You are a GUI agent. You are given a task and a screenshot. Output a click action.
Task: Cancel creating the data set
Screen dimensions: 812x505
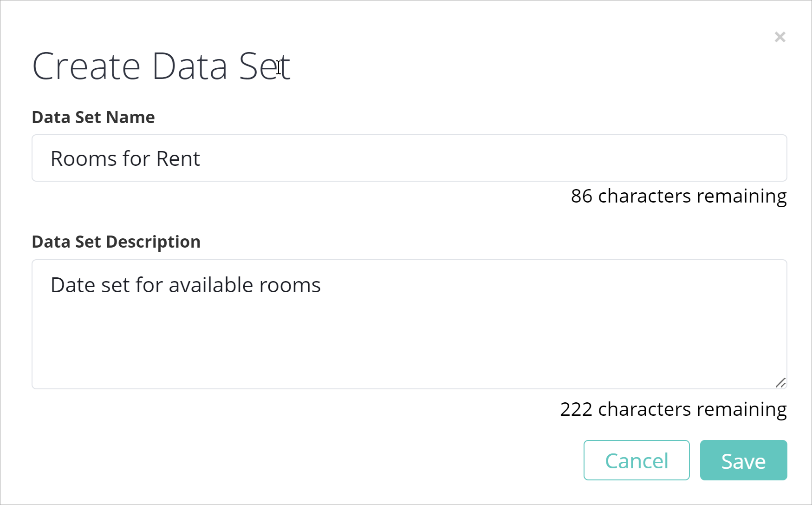point(636,460)
